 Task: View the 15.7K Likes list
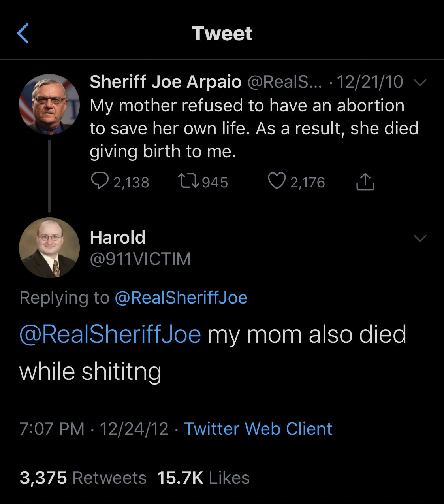(x=203, y=478)
